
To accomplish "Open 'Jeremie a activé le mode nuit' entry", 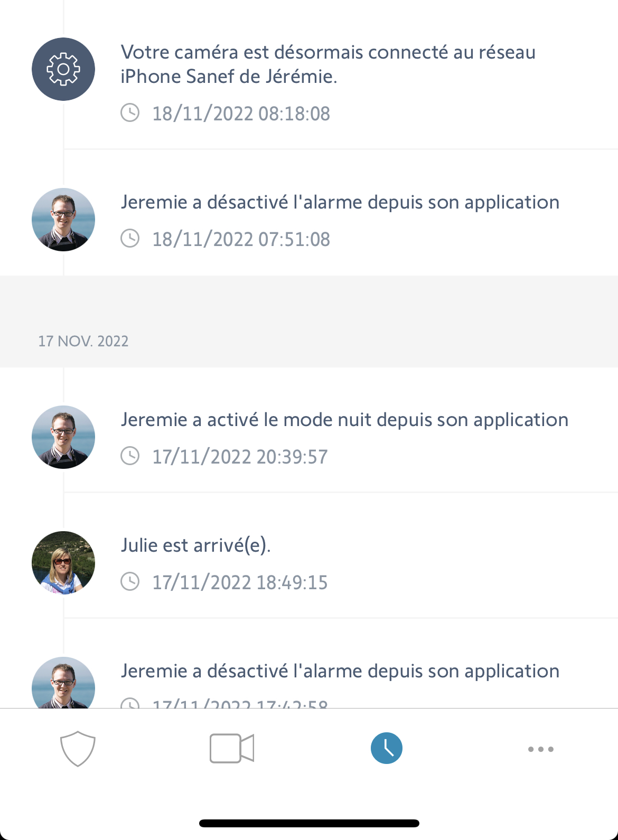I will tap(344, 420).
